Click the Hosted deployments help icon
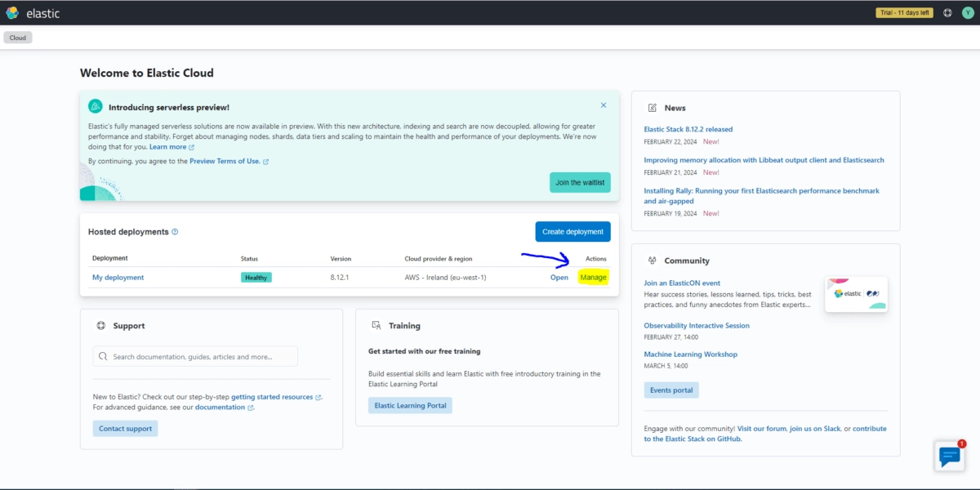 click(175, 232)
